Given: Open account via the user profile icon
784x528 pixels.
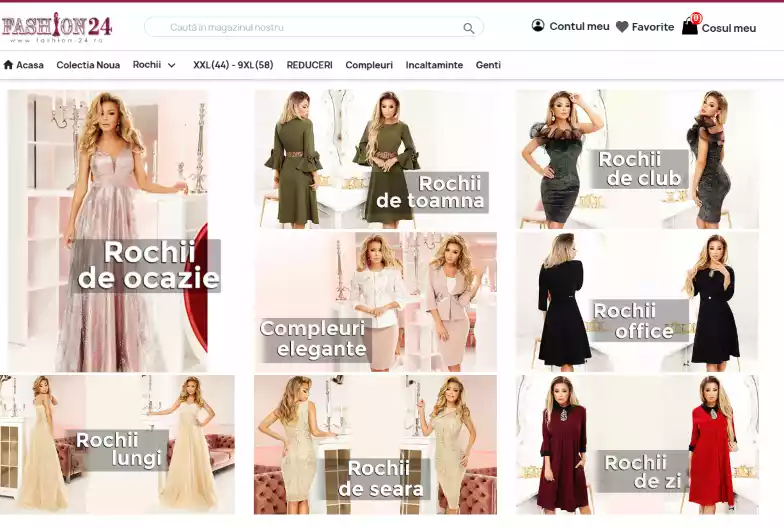Looking at the screenshot, I should [x=538, y=26].
